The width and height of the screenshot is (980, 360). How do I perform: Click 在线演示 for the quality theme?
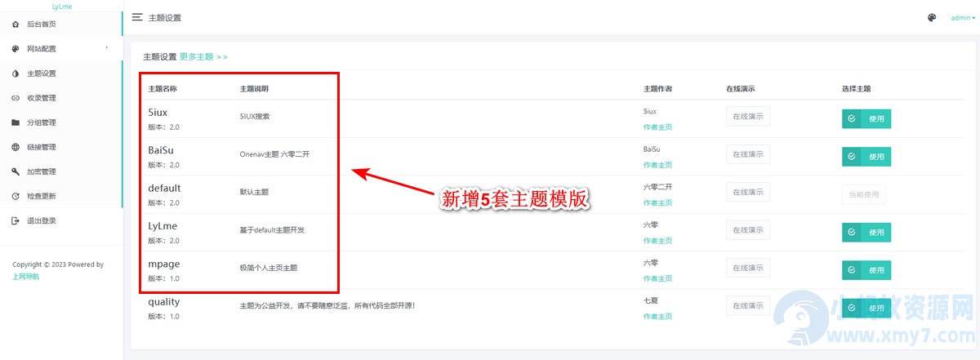[748, 305]
